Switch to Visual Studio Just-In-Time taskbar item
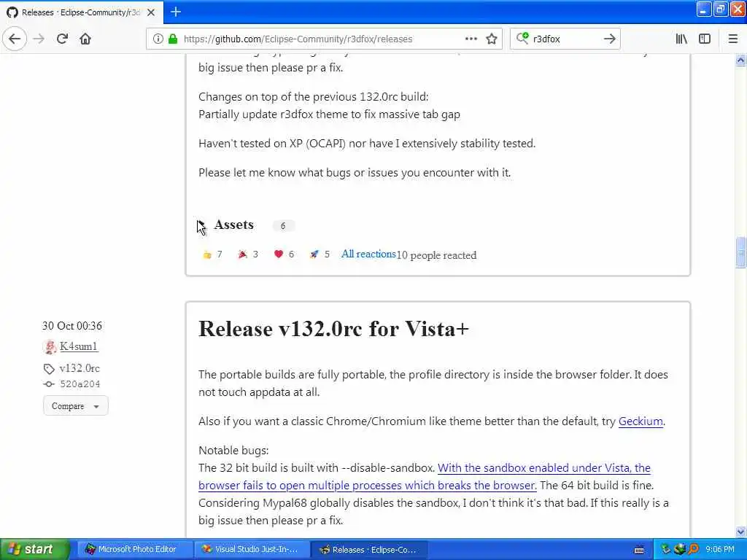Screen dimensions: 747x560 [252, 550]
